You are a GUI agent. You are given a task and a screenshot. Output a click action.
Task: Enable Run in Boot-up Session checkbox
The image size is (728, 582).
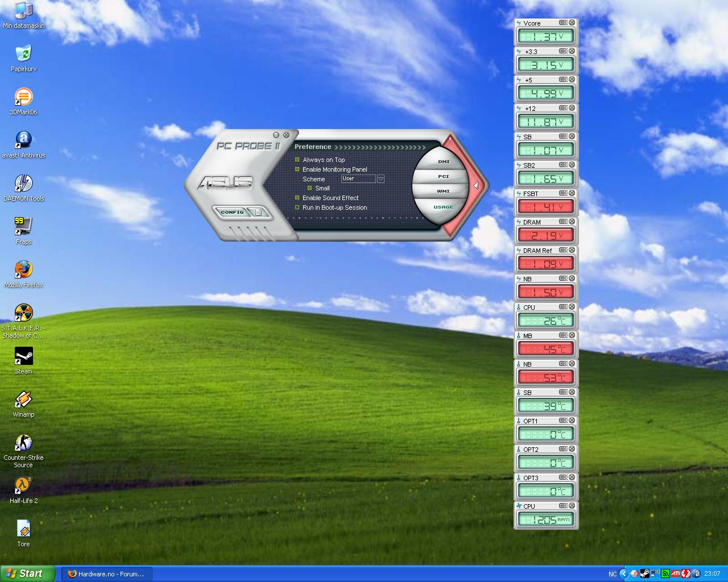[297, 207]
